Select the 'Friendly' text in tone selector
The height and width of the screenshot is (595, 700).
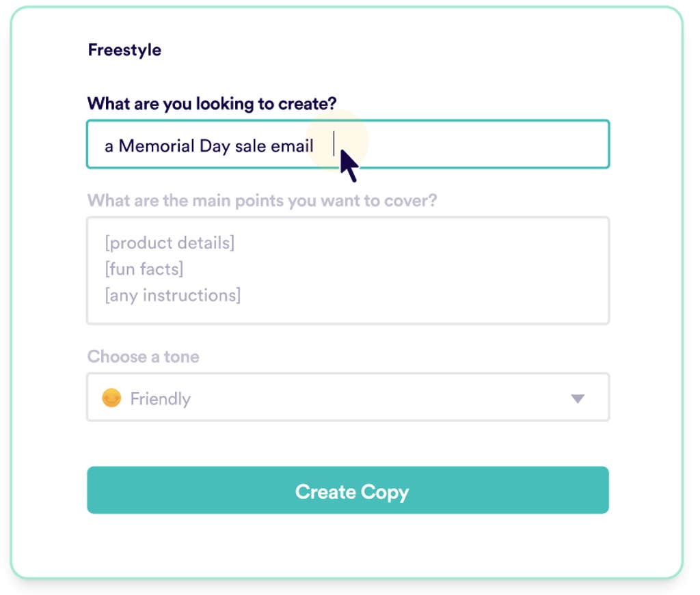pyautogui.click(x=160, y=398)
